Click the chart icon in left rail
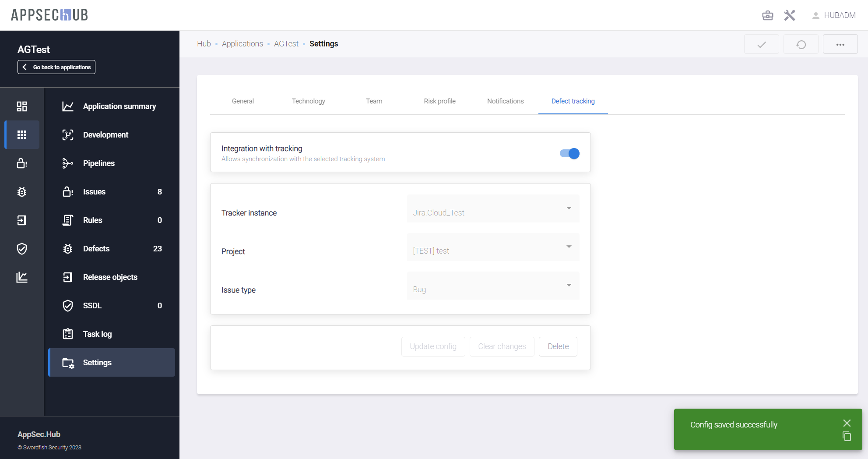The width and height of the screenshot is (868, 459). (x=22, y=277)
